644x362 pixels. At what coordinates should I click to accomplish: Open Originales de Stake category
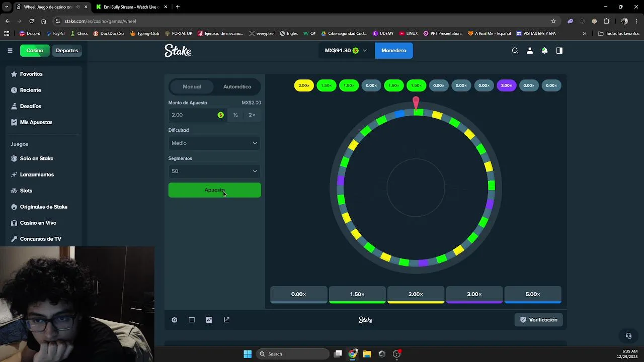tap(42, 207)
